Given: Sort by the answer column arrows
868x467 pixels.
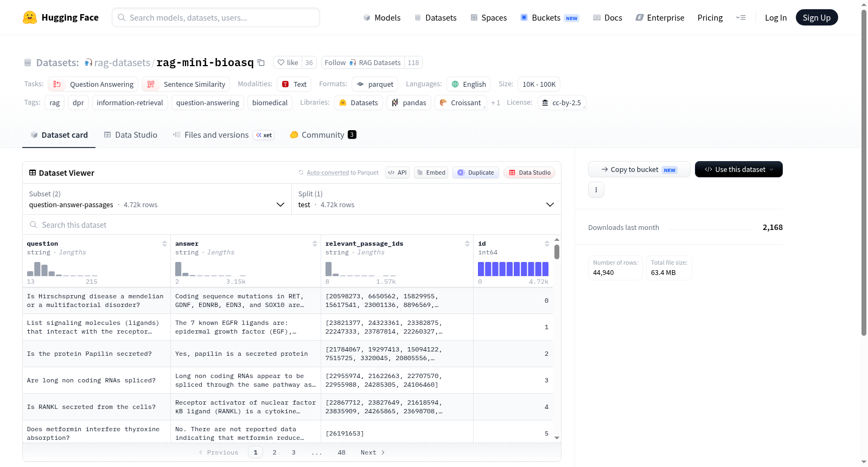Looking at the screenshot, I should pyautogui.click(x=315, y=244).
